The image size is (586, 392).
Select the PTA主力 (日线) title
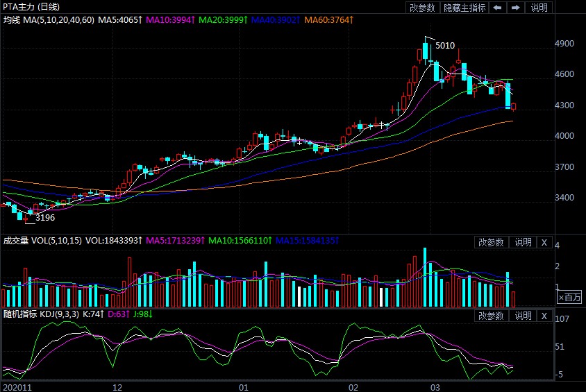(x=31, y=7)
